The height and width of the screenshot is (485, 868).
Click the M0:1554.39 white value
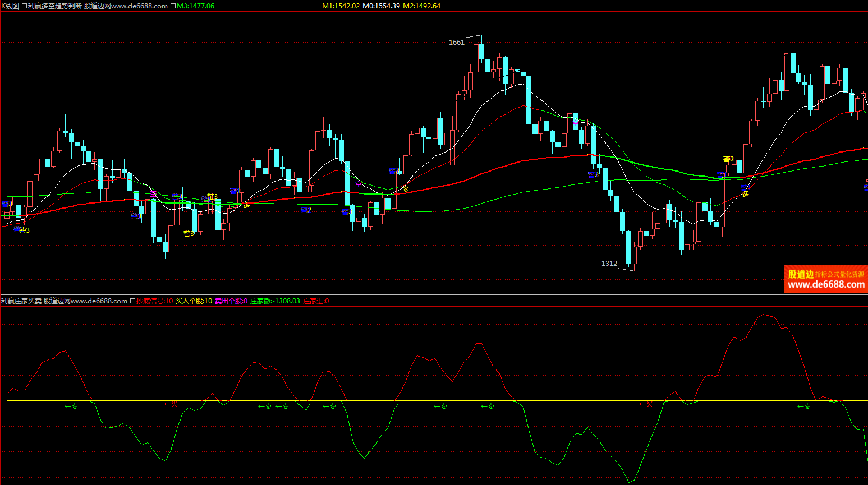tap(381, 6)
